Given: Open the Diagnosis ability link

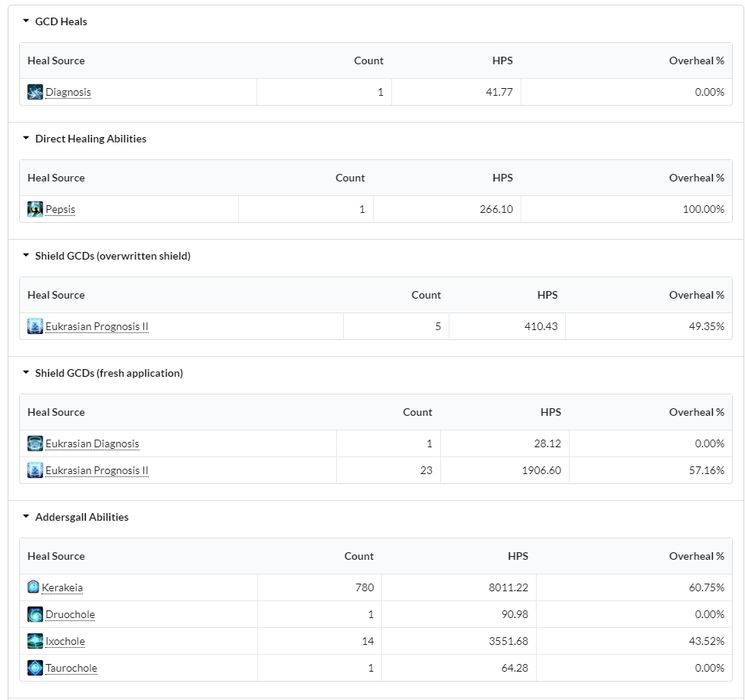Looking at the screenshot, I should tap(68, 92).
